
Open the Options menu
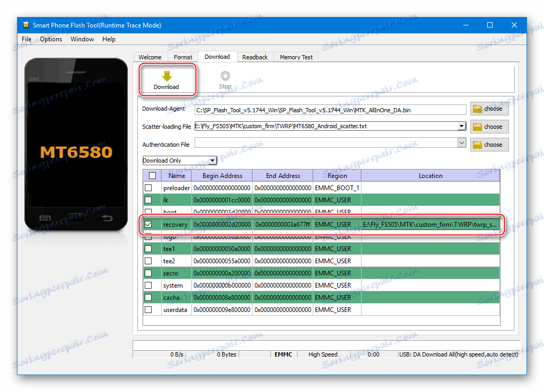[x=51, y=39]
